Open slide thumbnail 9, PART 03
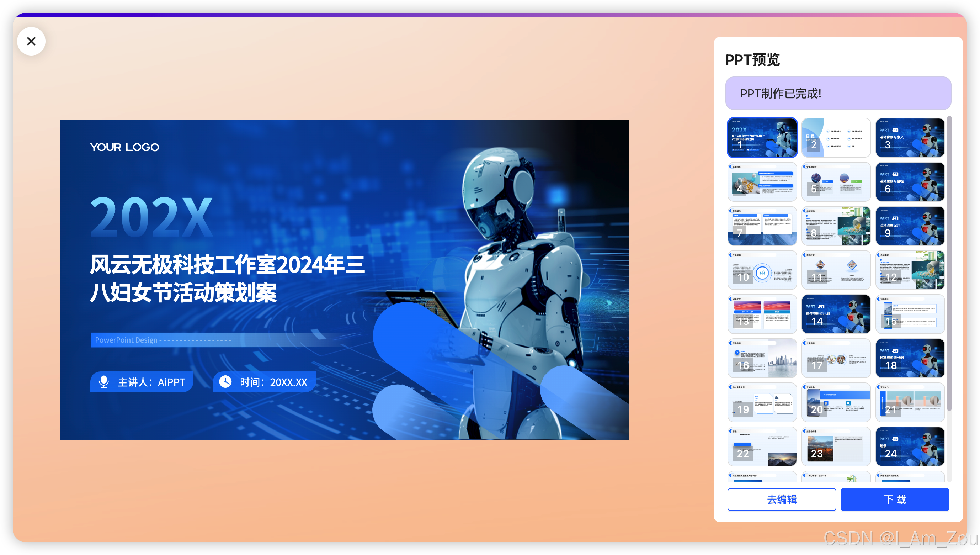This screenshot has width=980, height=555. [910, 226]
